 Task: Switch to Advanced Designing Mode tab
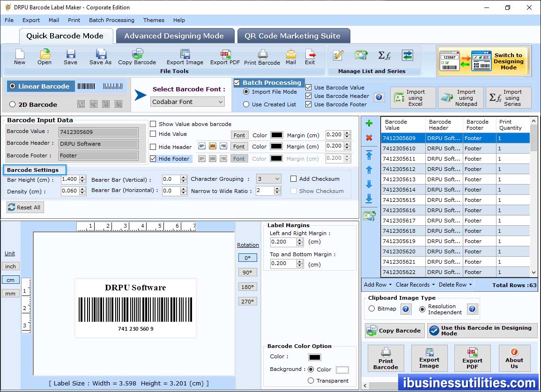click(175, 36)
